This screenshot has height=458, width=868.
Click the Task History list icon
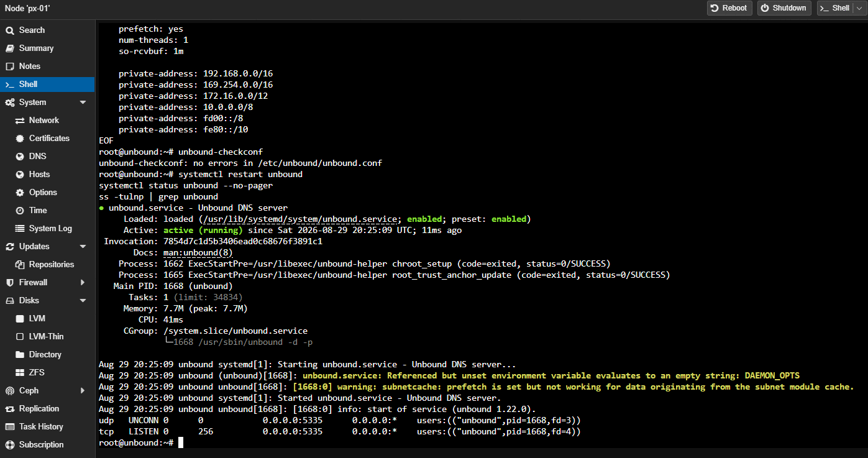coord(9,426)
